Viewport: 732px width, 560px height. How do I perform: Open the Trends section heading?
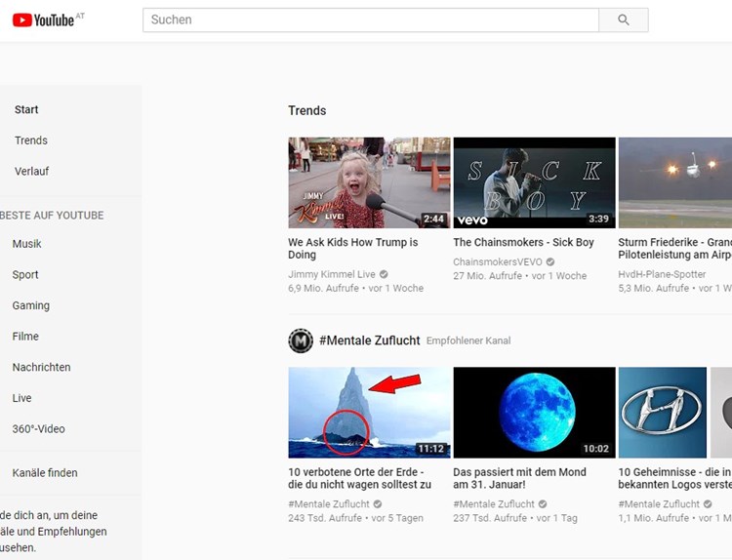(x=306, y=110)
